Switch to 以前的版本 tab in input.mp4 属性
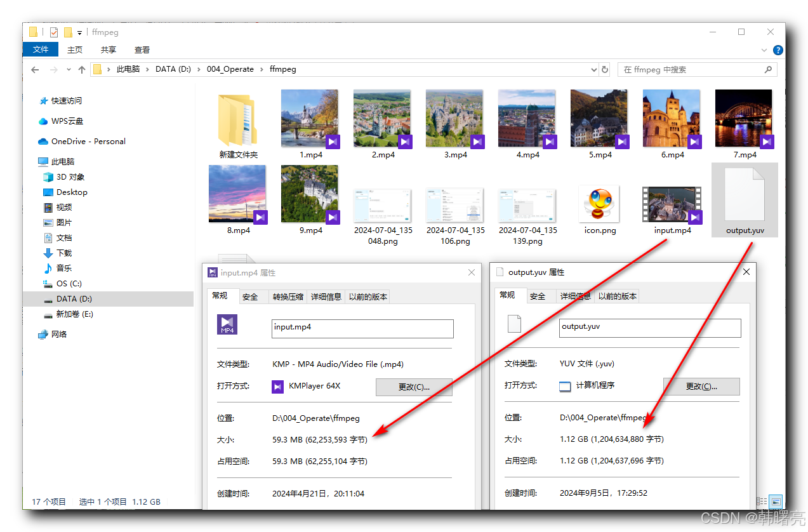The width and height of the screenshot is (808, 532). coord(367,296)
